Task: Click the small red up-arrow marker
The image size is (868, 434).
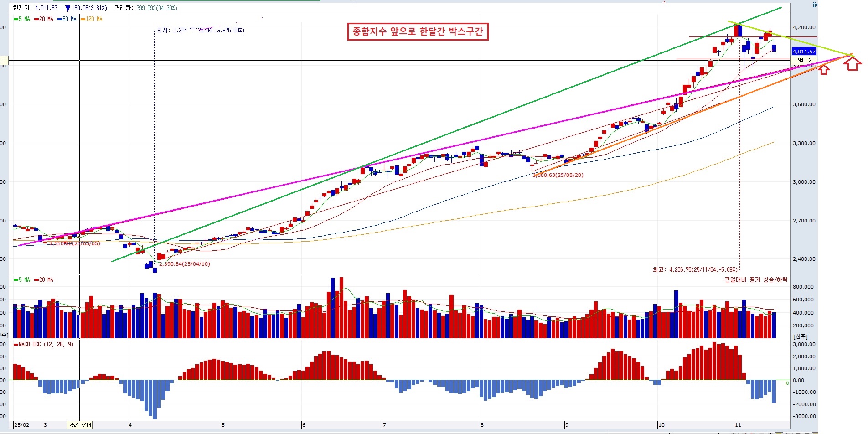Action: 823,70
